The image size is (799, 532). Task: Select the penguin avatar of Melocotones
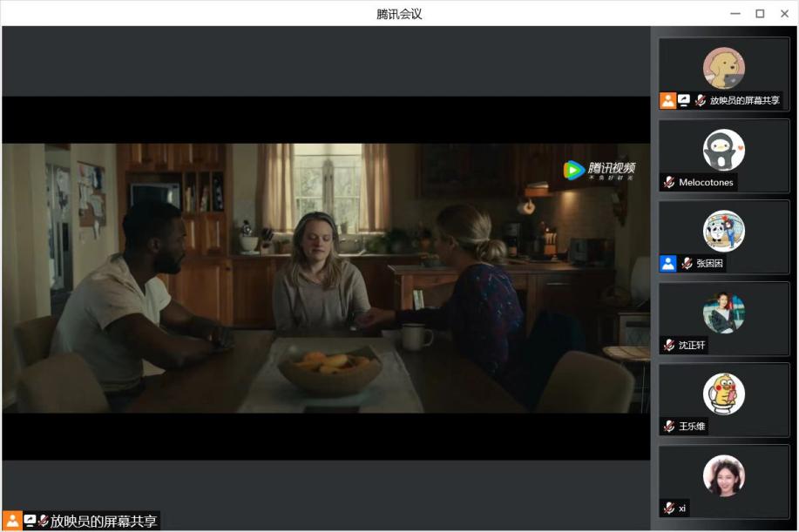723,150
